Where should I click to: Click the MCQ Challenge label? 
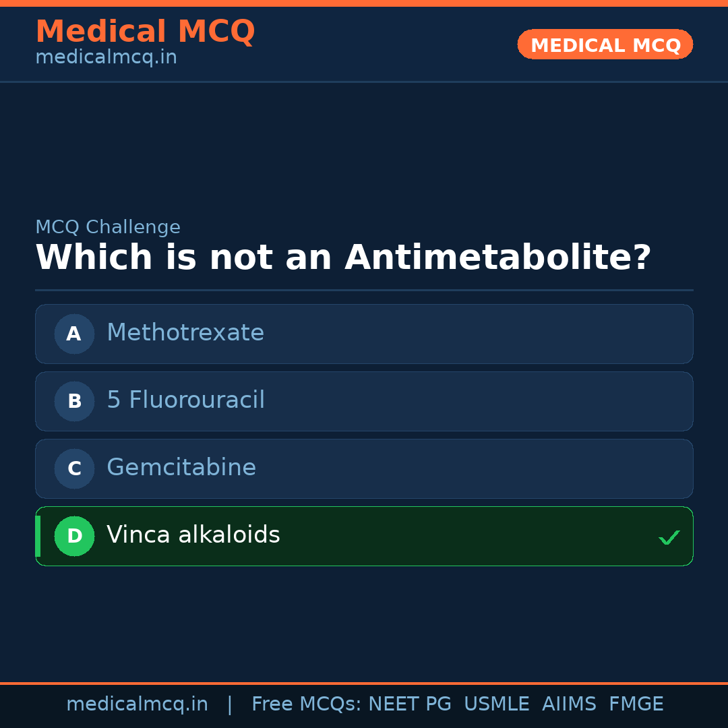pyautogui.click(x=108, y=227)
